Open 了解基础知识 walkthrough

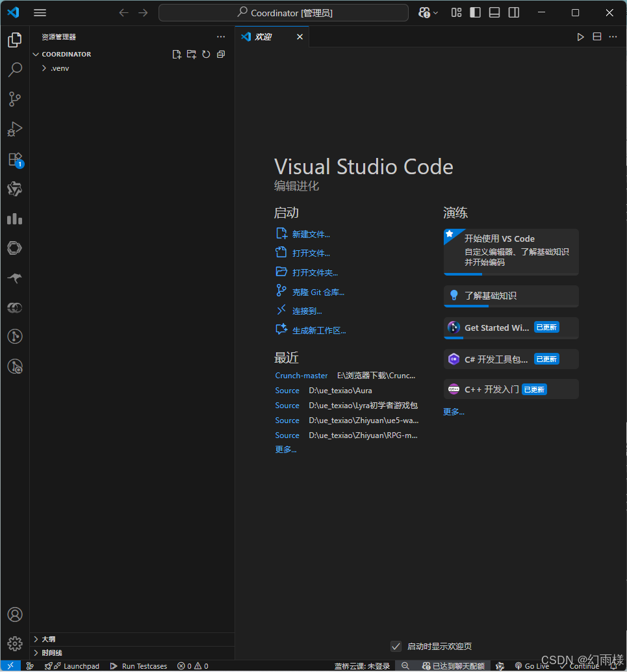pos(511,296)
